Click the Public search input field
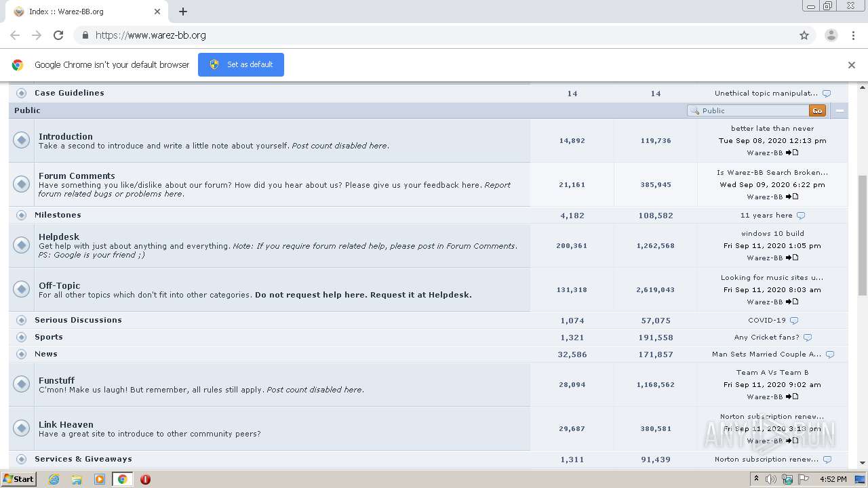Viewport: 868px width, 488px height. coord(748,110)
